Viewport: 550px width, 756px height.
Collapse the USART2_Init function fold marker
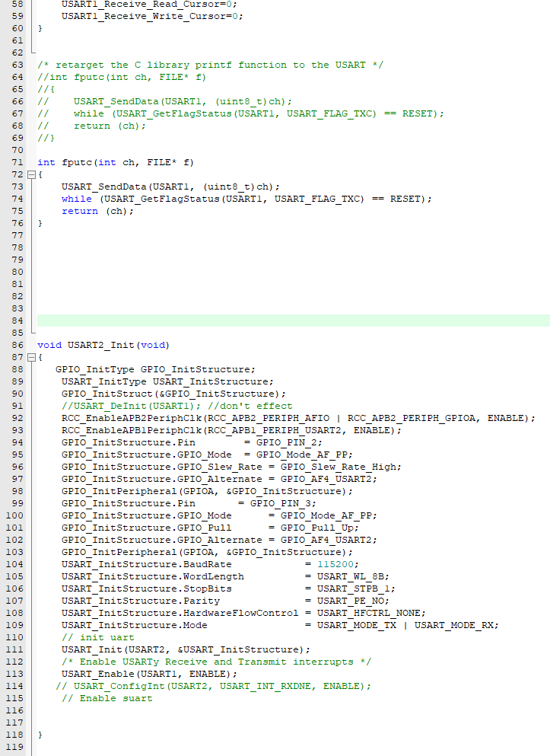pyautogui.click(x=32, y=357)
